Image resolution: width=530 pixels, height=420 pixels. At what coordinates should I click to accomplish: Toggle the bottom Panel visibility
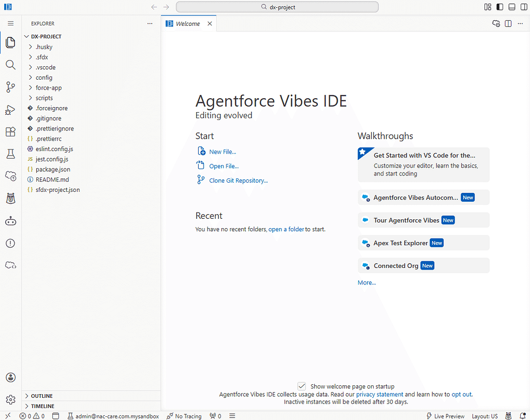click(x=512, y=7)
